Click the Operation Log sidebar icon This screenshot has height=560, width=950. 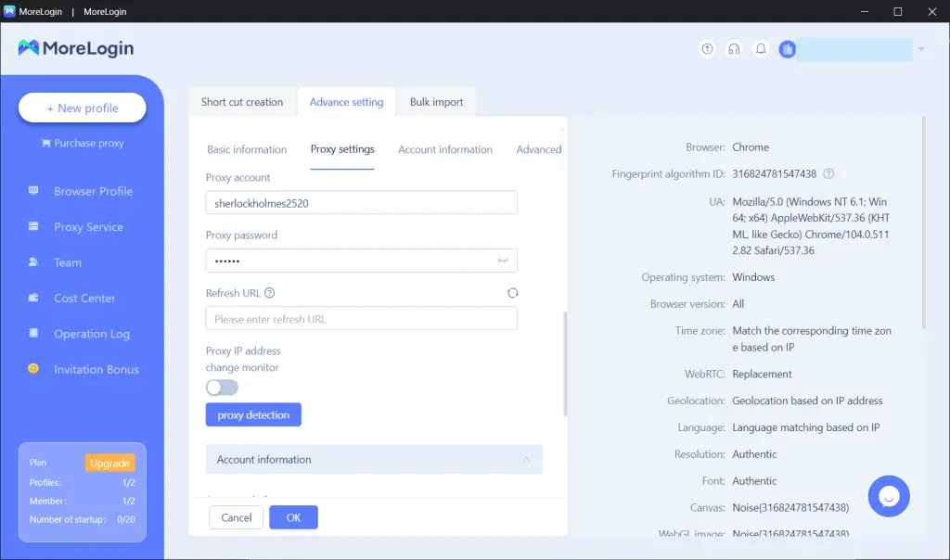coord(33,334)
